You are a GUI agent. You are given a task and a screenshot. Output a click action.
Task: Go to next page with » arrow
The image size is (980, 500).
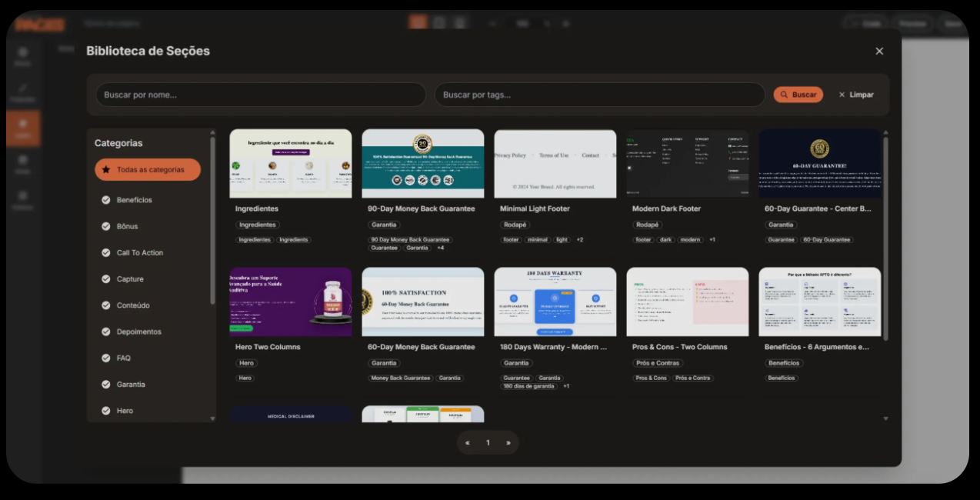tap(508, 442)
